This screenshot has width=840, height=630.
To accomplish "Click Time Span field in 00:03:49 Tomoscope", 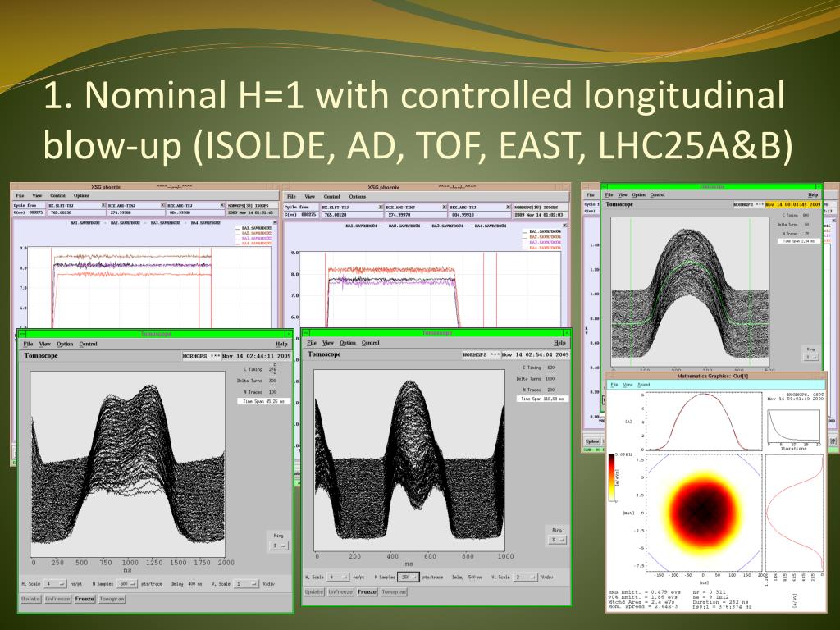I will point(800,241).
